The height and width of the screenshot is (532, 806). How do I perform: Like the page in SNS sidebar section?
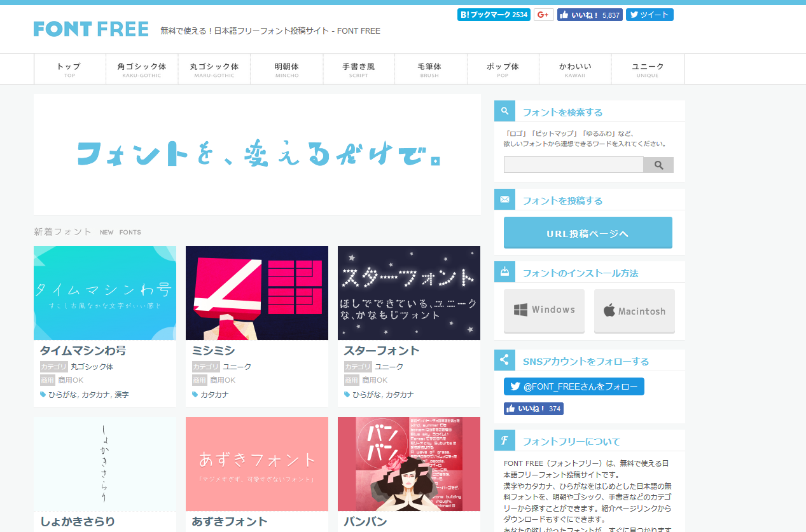[533, 409]
